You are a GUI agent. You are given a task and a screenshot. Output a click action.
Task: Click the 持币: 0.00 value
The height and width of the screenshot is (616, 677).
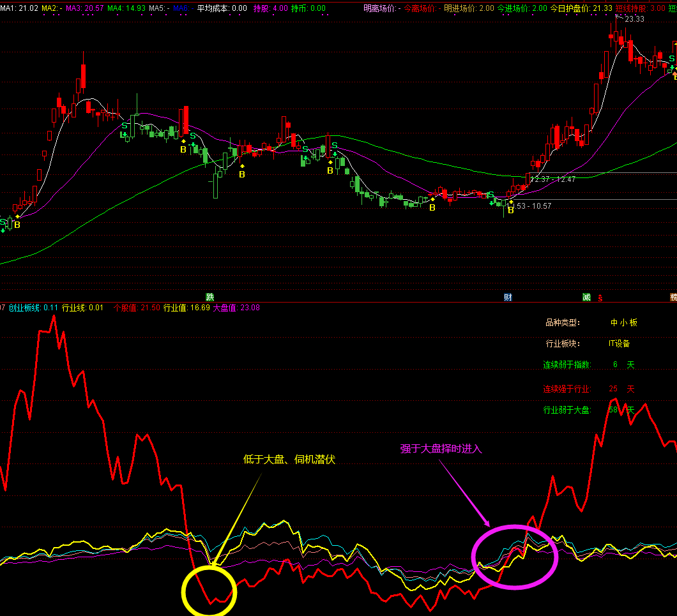(x=308, y=8)
